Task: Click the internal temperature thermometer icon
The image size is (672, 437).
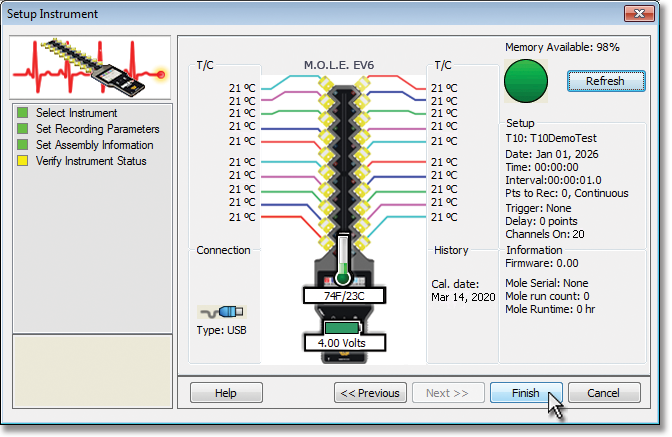Action: coord(343,260)
